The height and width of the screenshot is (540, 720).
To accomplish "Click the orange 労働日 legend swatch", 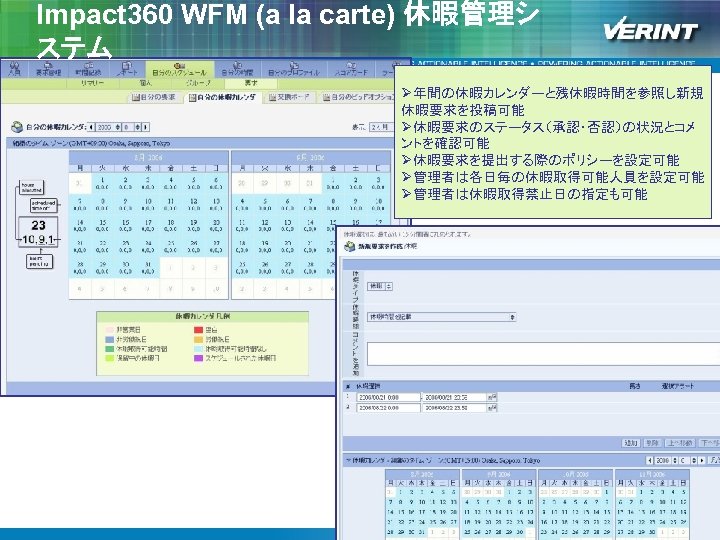I will 198,339.
